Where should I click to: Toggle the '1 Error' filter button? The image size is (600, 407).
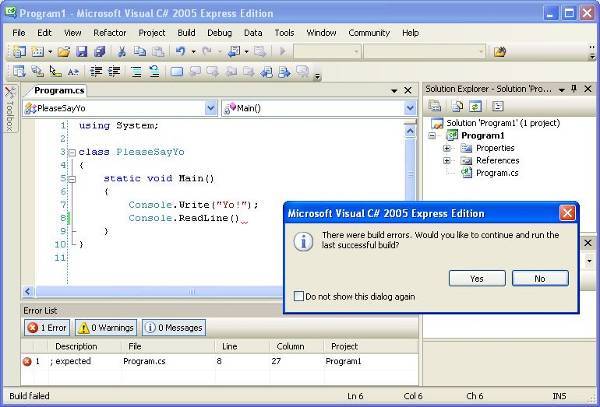tap(47, 328)
